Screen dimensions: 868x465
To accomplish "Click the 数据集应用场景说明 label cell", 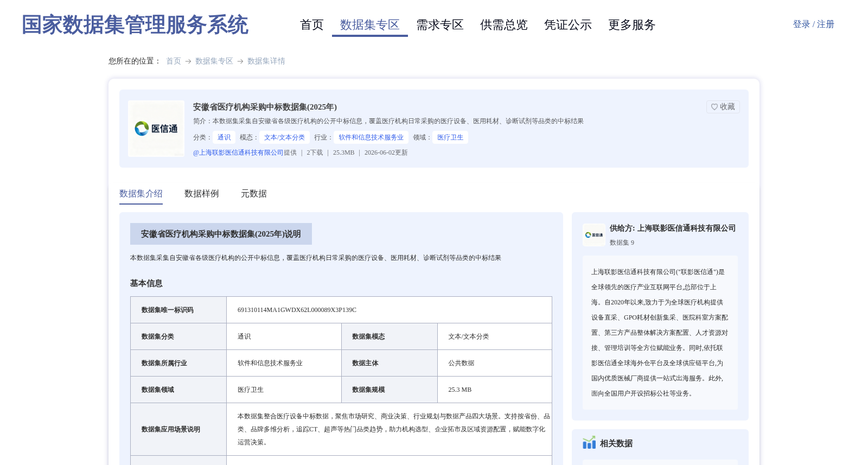I will coord(178,429).
